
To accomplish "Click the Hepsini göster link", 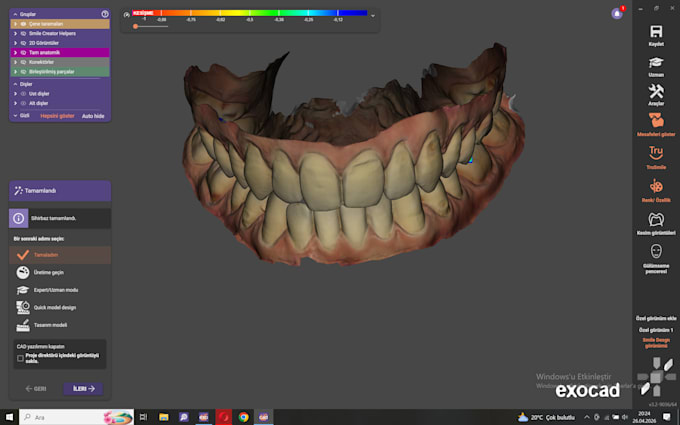I will (57, 116).
